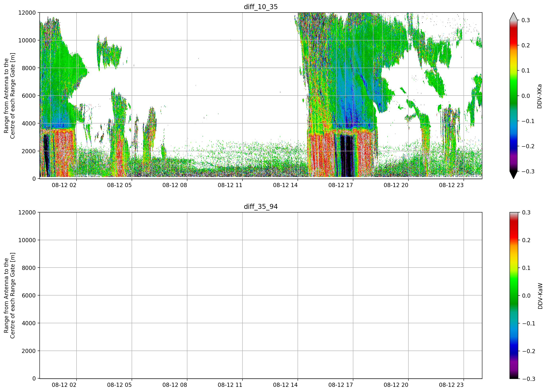Screen dimensions: 547x392
Task: Click 6000 on the diff_35_94 y-axis
Action: click(x=29, y=295)
